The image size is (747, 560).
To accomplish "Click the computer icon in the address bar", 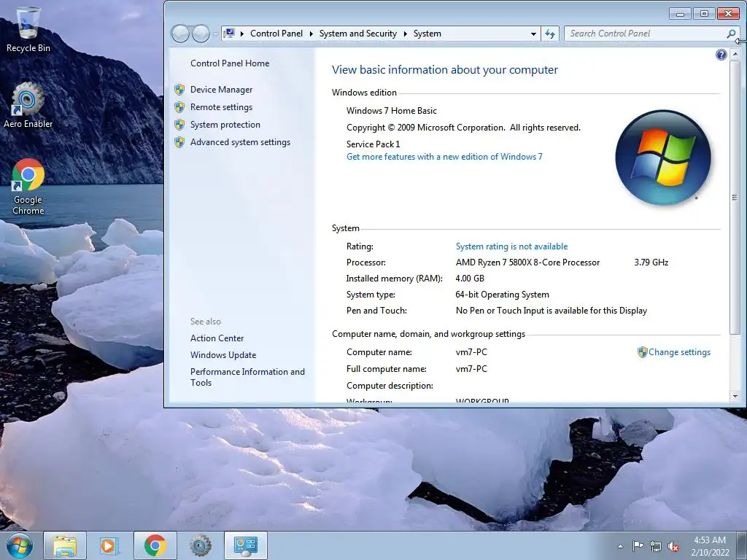I will (230, 33).
